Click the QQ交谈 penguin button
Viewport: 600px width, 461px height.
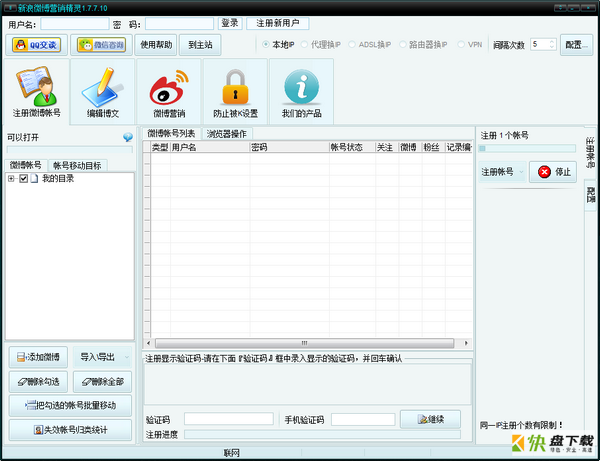[36, 45]
